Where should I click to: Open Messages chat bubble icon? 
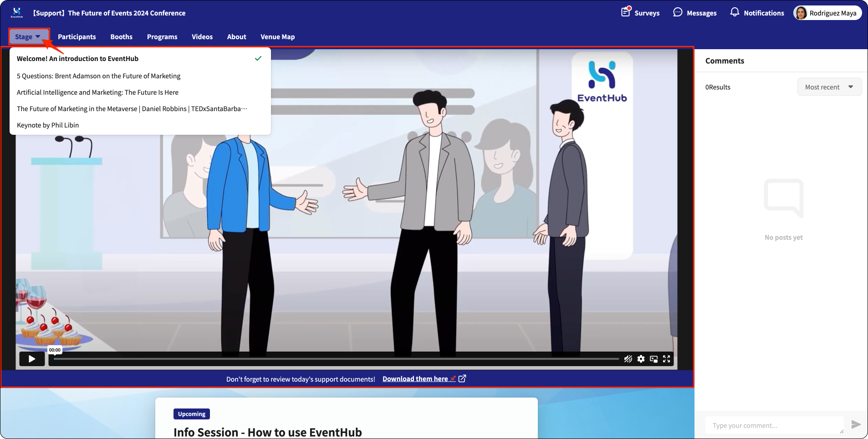pyautogui.click(x=678, y=12)
